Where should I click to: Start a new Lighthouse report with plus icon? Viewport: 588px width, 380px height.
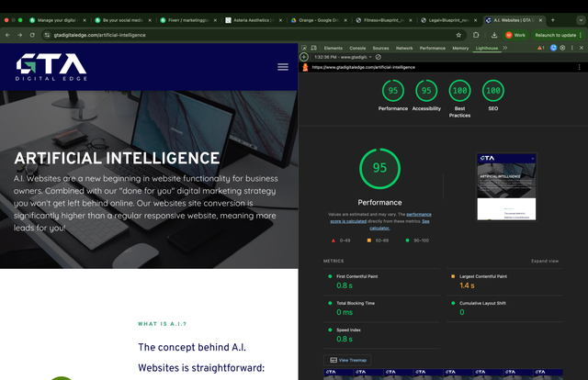tap(304, 57)
